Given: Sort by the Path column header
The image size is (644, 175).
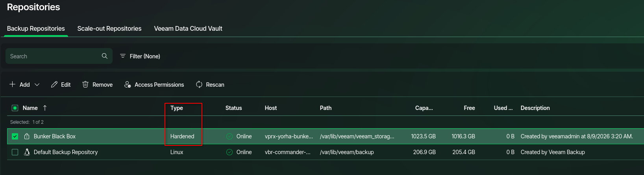Looking at the screenshot, I should pyautogui.click(x=326, y=108).
